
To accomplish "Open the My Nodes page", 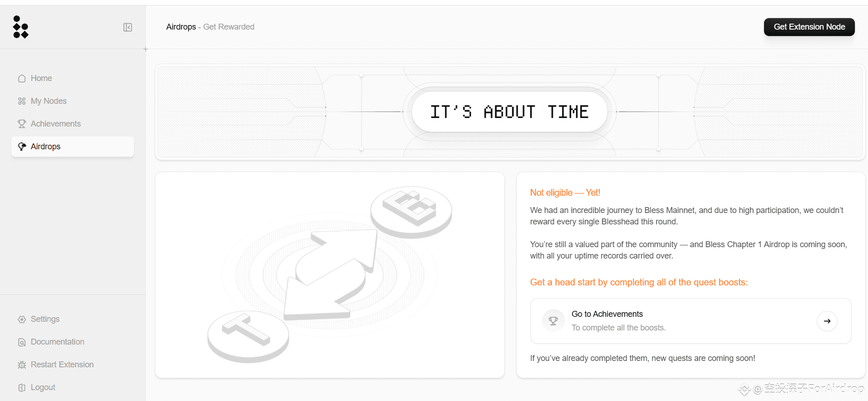I will [72, 101].
